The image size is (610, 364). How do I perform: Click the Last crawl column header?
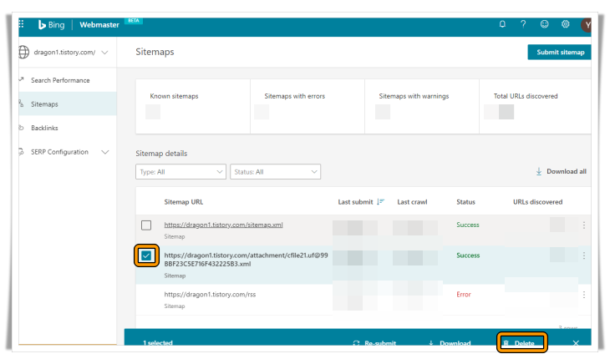click(412, 202)
